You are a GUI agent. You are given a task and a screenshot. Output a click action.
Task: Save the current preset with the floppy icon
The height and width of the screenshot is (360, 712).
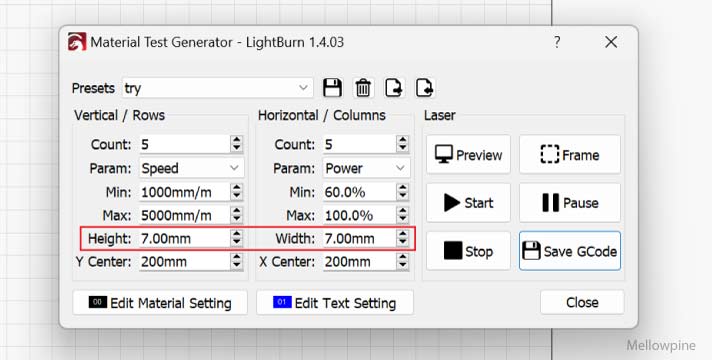(x=332, y=88)
